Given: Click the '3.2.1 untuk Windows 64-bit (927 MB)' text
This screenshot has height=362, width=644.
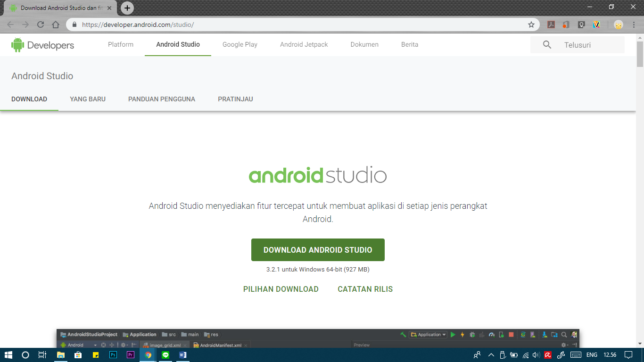Looking at the screenshot, I should [x=318, y=270].
